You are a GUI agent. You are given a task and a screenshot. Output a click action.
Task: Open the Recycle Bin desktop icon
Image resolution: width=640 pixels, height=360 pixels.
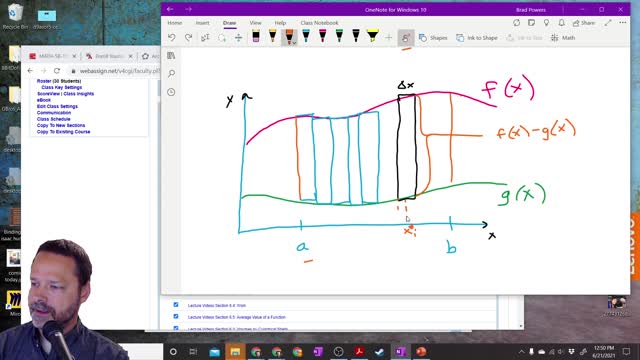(x=15, y=17)
